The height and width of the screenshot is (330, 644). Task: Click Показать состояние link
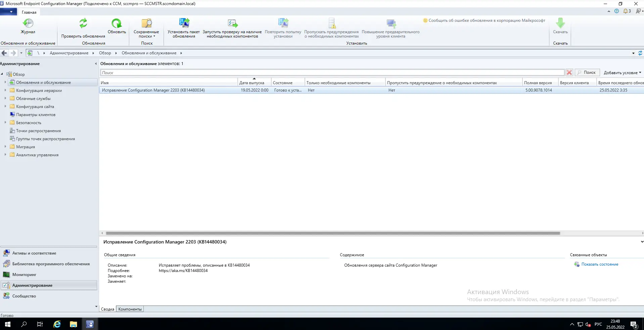(x=600, y=264)
